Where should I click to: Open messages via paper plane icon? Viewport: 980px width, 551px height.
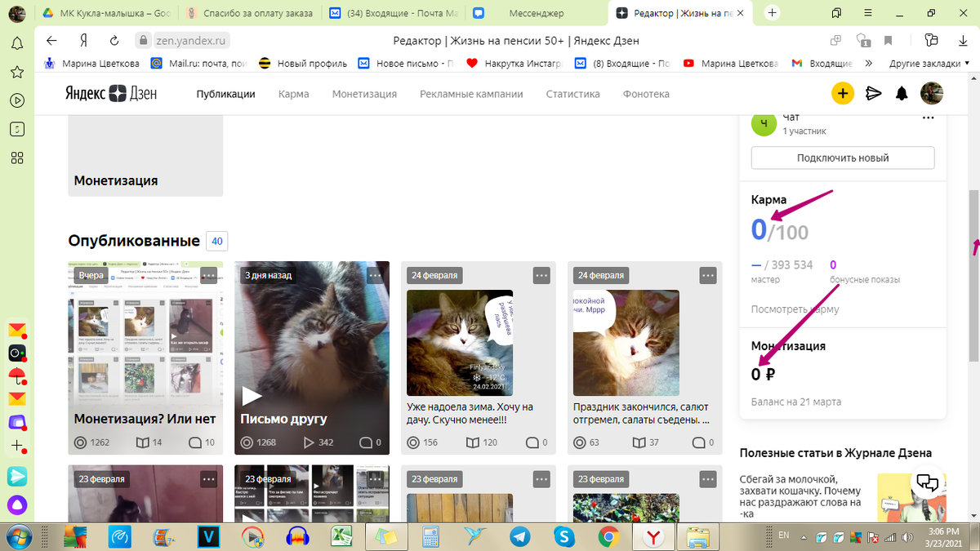(x=874, y=94)
